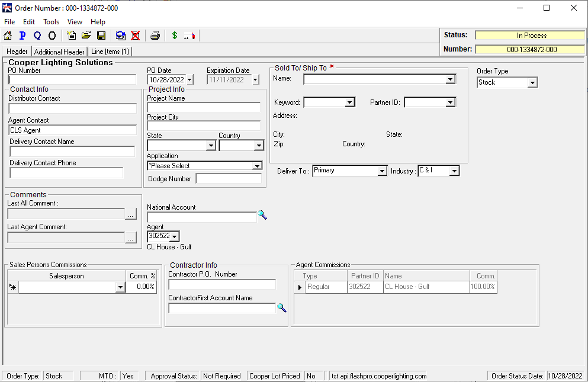Open the Agent 302522 dropdown
Image resolution: width=588 pixels, height=382 pixels.
tap(174, 236)
